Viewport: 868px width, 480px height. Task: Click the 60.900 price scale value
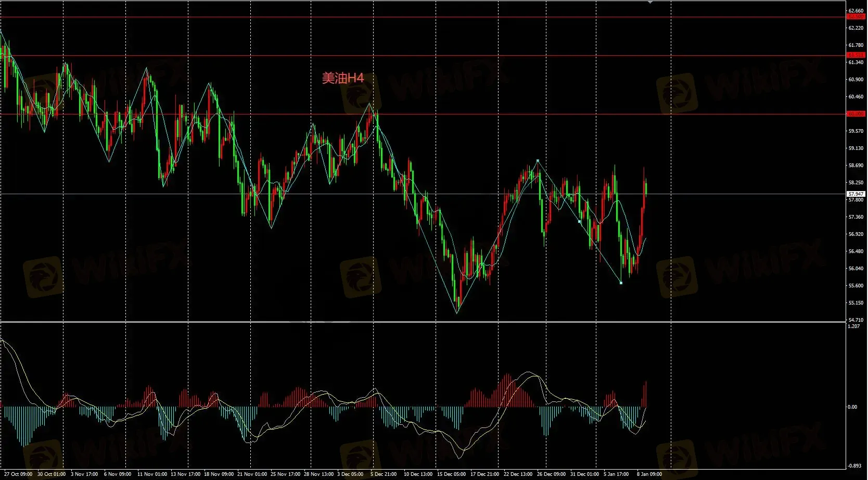click(x=856, y=80)
